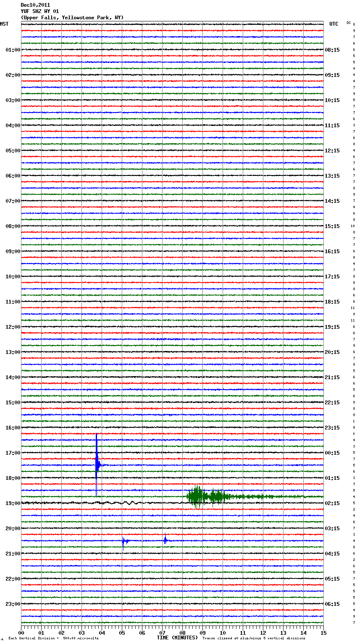
Task: Click the 08:15 UTC time label
Action: (332, 50)
